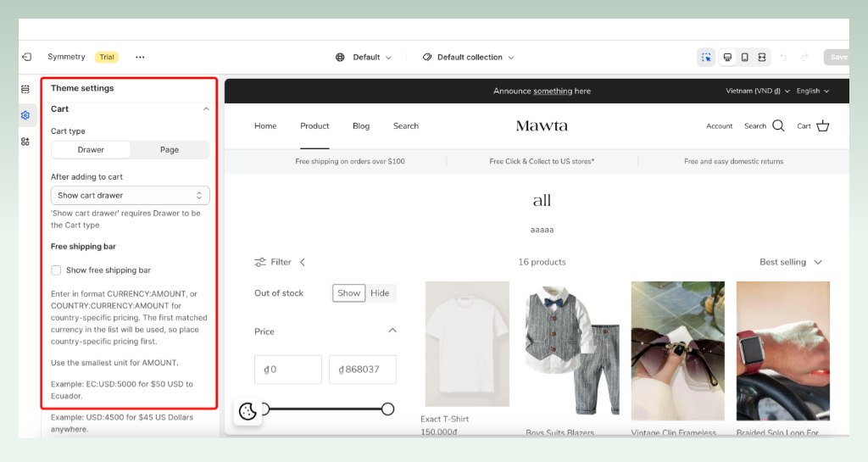Viewport: 868px width, 462px height.
Task: Open the Vietnam (VND) currency dropdown
Action: [x=757, y=91]
